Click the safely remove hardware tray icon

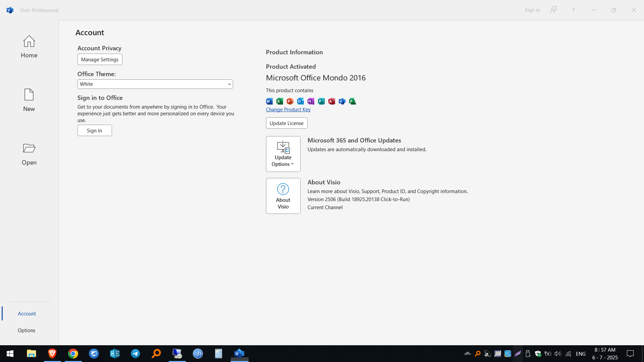pyautogui.click(x=528, y=354)
